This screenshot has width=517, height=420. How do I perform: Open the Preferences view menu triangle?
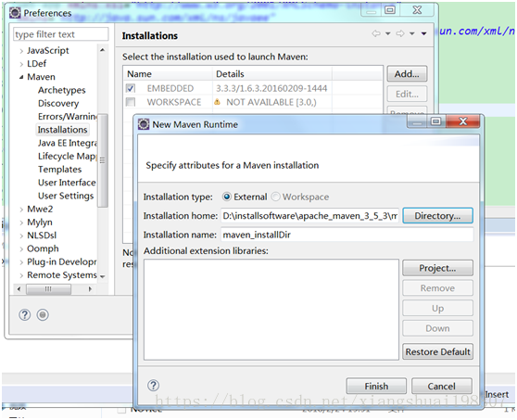coord(424,33)
